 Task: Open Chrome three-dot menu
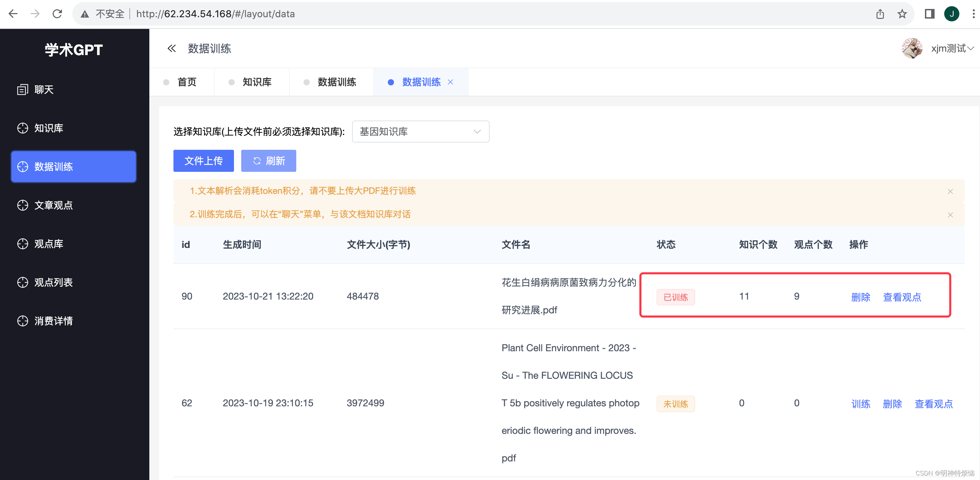tap(973, 14)
